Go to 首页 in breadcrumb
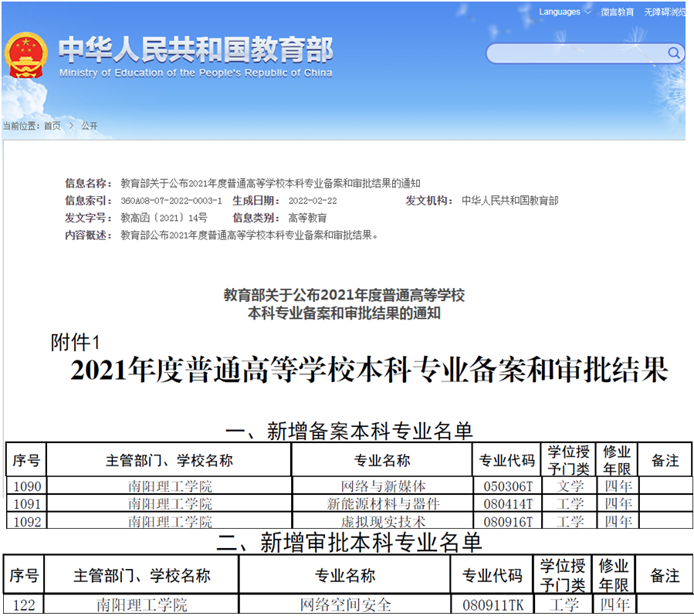694x616 pixels. [x=52, y=126]
